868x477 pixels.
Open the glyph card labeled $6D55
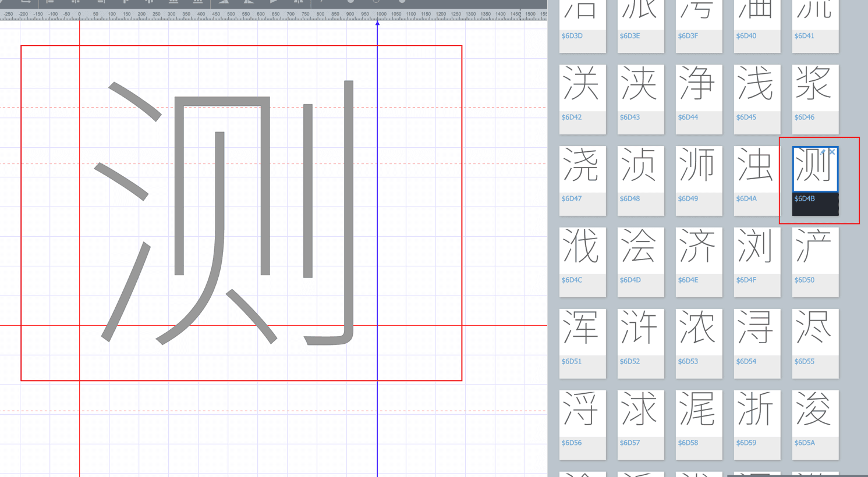(x=815, y=344)
